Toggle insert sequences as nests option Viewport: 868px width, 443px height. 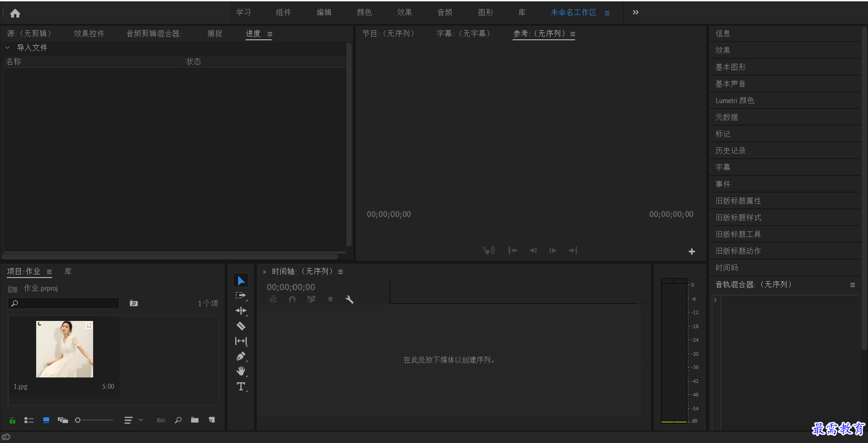click(x=273, y=299)
